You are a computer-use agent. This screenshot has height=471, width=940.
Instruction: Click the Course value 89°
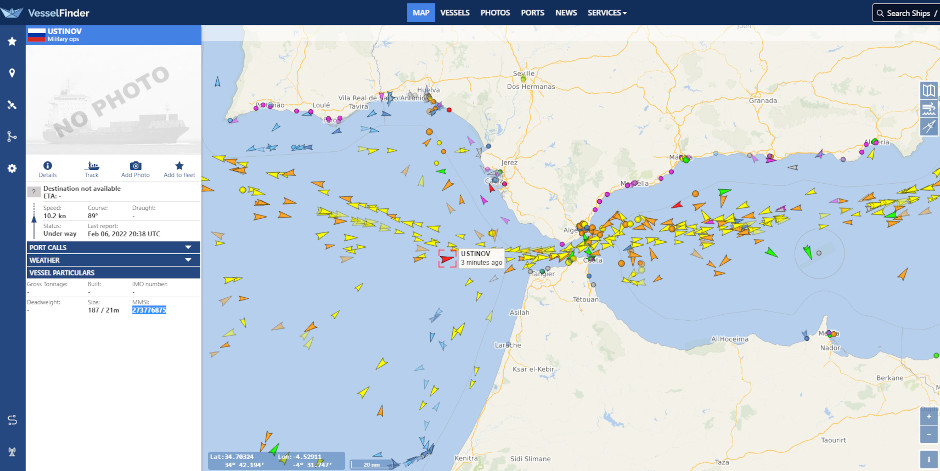point(93,216)
